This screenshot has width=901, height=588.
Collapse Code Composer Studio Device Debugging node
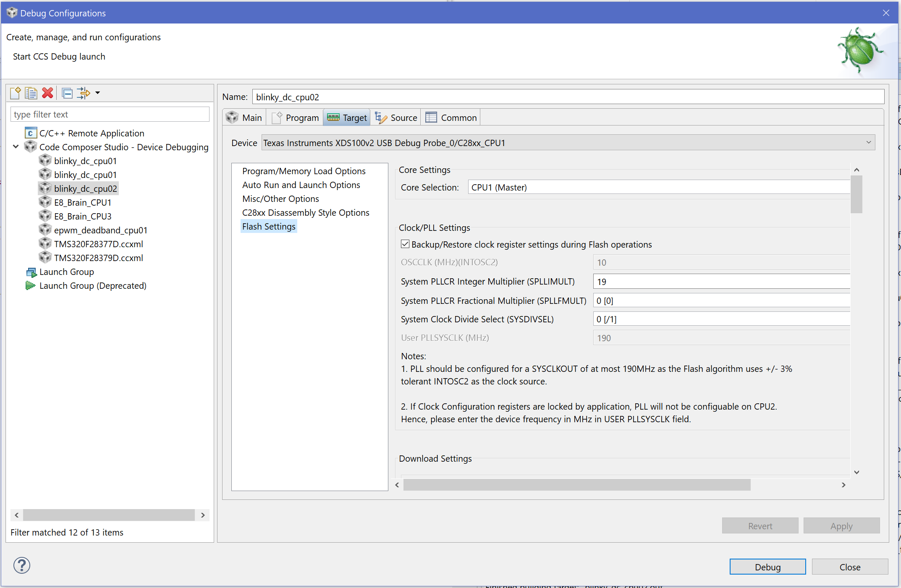tap(16, 147)
